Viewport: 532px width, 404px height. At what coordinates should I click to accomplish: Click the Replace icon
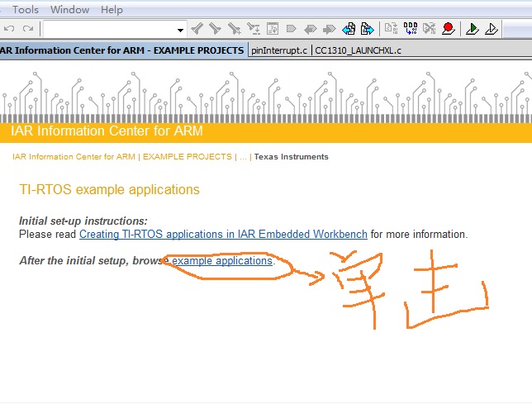coord(254,29)
